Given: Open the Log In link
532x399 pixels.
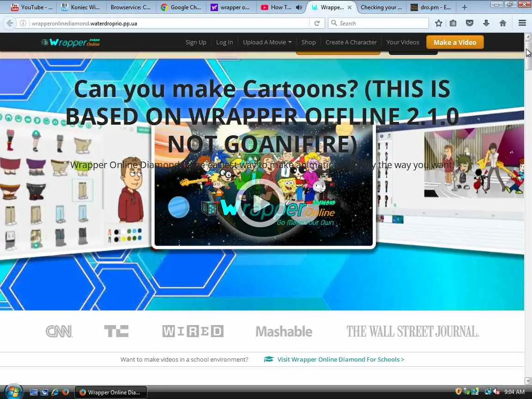Looking at the screenshot, I should (224, 42).
